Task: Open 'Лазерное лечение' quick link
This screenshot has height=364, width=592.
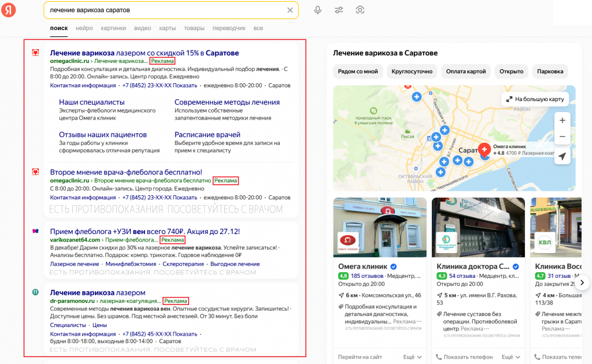Action: pos(75,264)
